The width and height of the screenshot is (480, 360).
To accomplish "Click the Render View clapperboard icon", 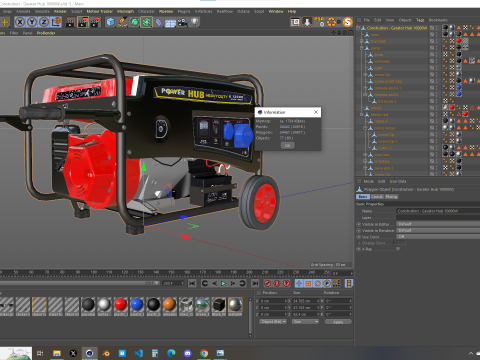I will (x=71, y=22).
